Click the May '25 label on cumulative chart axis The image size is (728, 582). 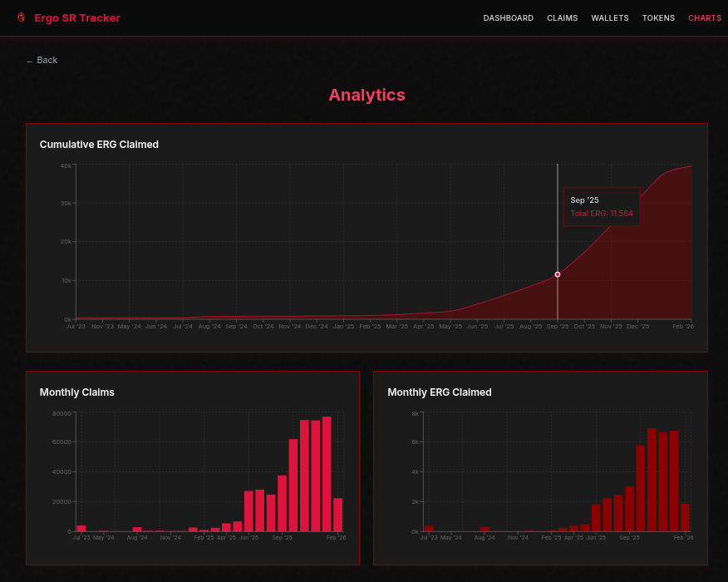point(450,327)
